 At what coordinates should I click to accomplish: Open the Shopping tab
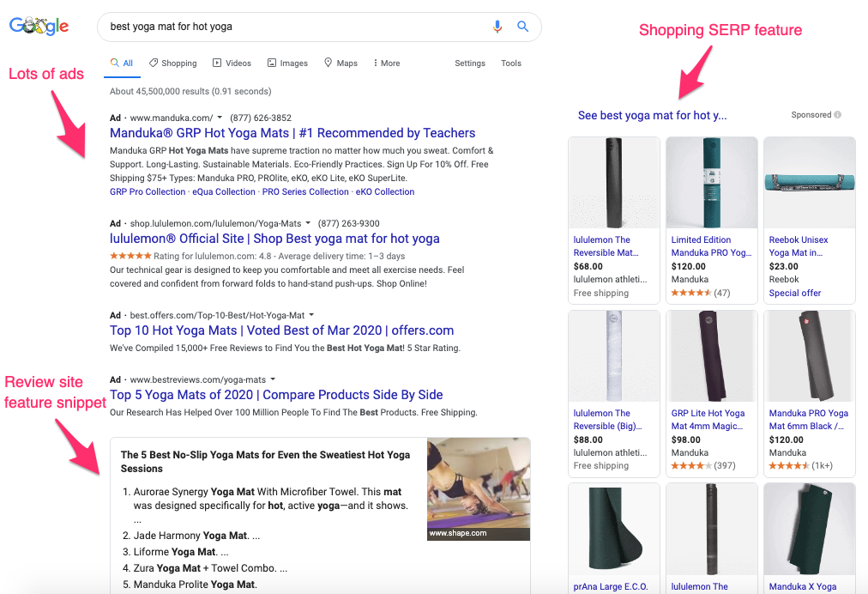pyautogui.click(x=172, y=64)
